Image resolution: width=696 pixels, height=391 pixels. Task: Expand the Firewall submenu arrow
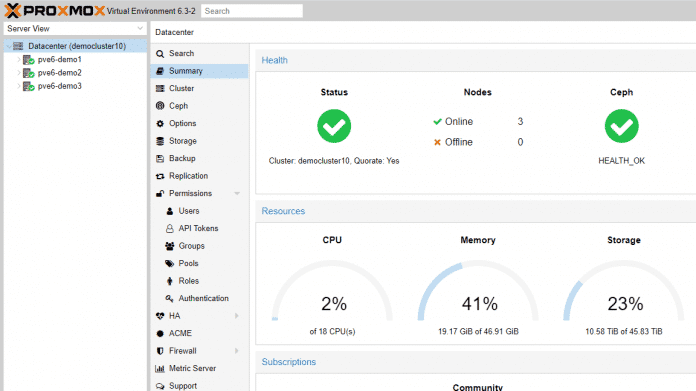click(x=237, y=351)
